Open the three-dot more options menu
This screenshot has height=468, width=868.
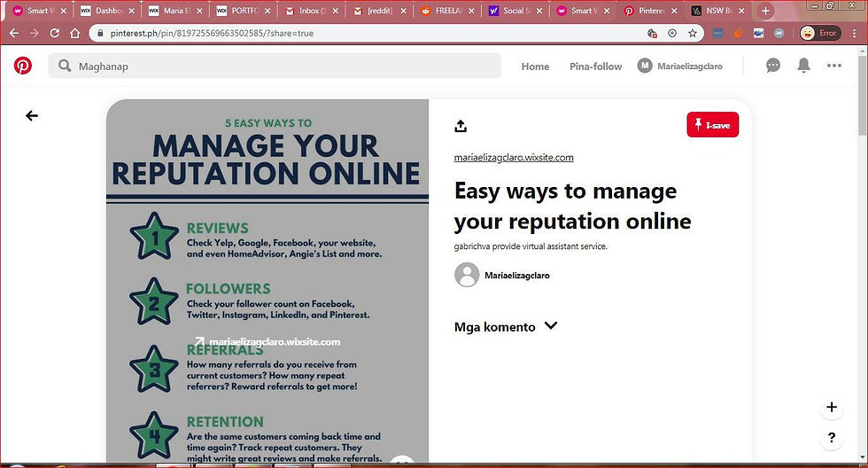pyautogui.click(x=834, y=66)
